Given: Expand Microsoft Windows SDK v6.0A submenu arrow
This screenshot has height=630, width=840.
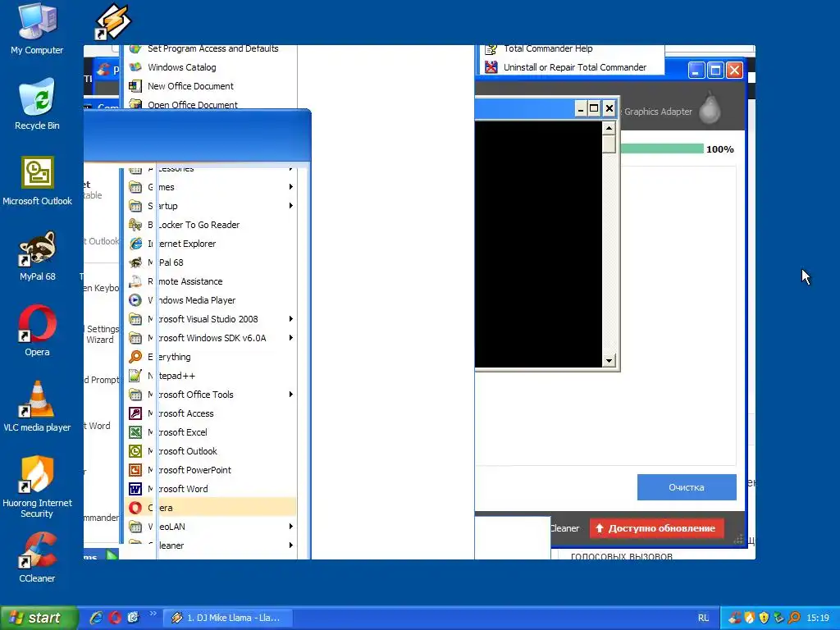Looking at the screenshot, I should [291, 337].
